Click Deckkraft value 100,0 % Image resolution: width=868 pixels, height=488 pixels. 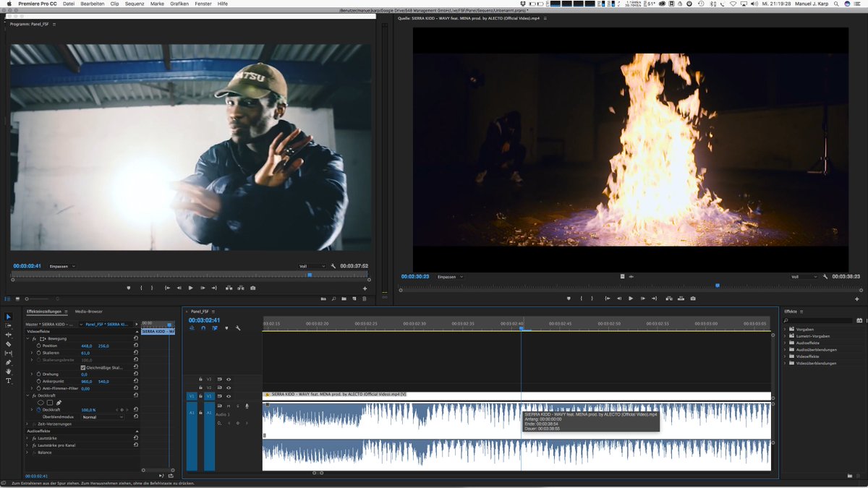88,410
